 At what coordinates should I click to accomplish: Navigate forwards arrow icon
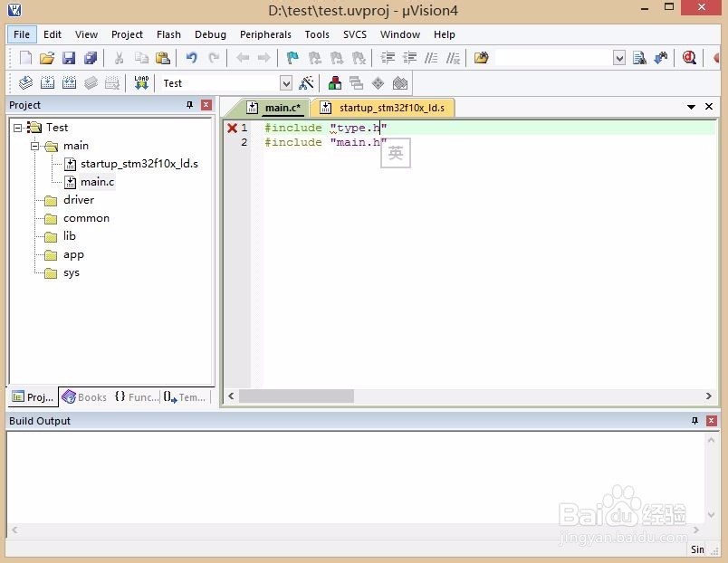[263, 58]
